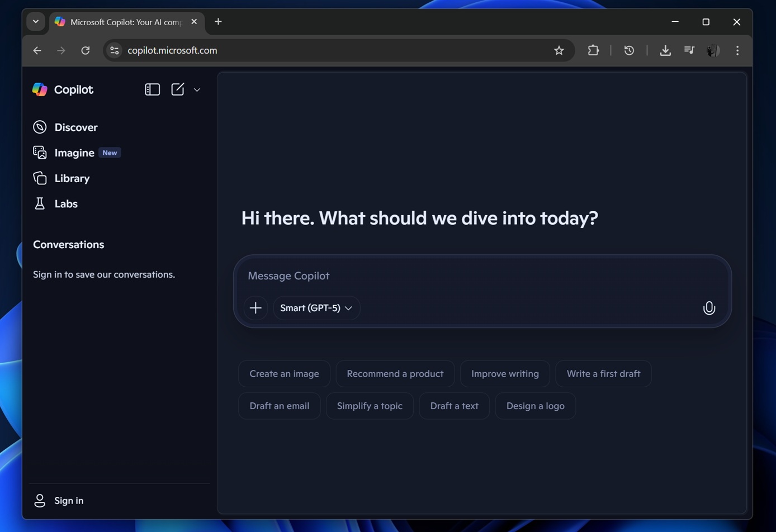Expand the chevron next to new chat

pyautogui.click(x=196, y=89)
